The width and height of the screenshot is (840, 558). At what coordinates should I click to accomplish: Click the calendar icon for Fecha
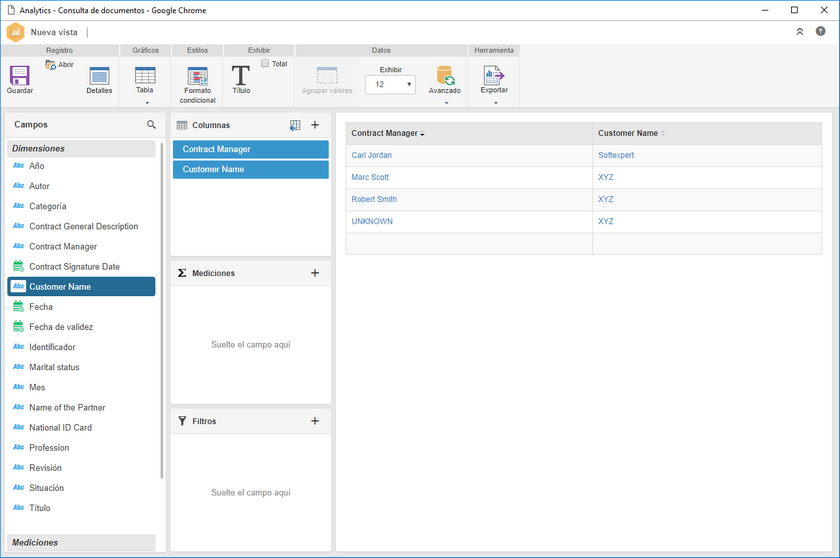click(x=18, y=306)
